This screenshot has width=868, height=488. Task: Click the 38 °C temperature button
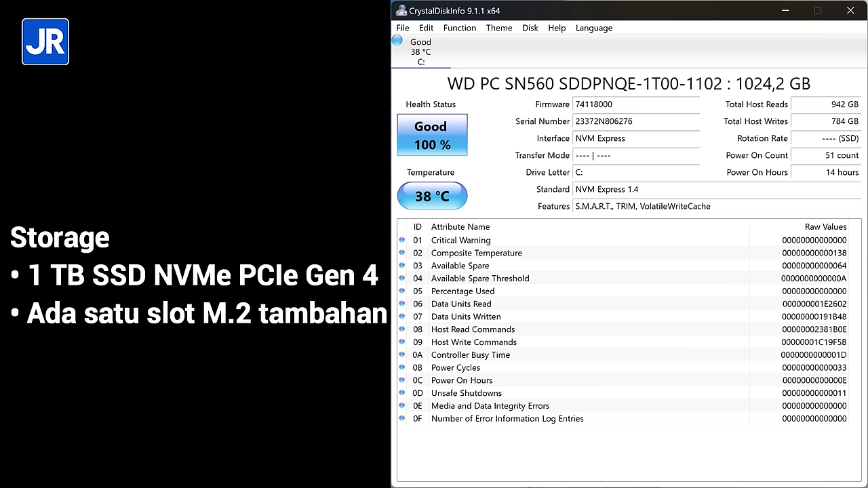[432, 196]
